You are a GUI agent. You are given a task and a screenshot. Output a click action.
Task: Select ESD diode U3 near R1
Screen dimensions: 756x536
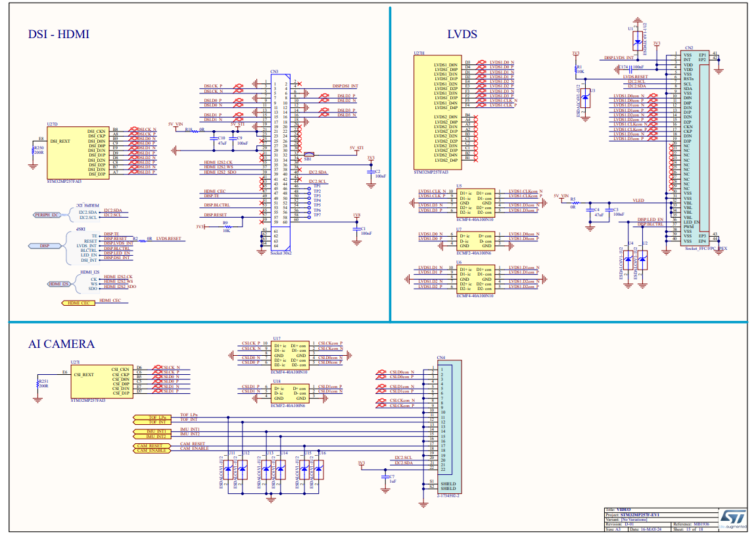[x=585, y=99]
